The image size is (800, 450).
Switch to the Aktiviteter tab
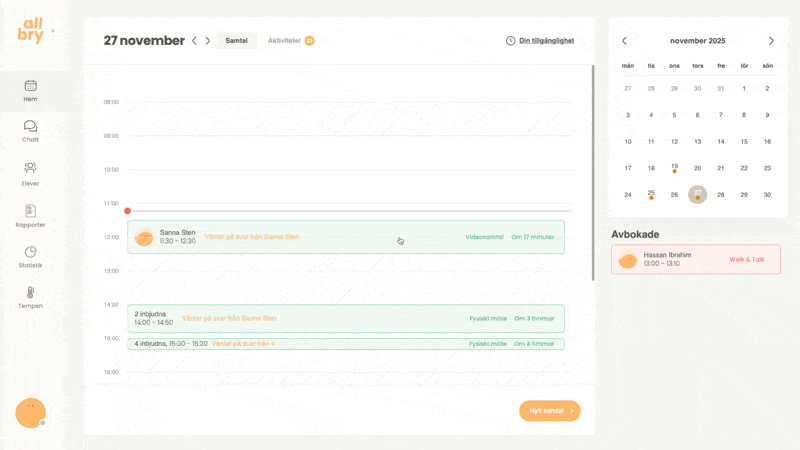pos(285,41)
